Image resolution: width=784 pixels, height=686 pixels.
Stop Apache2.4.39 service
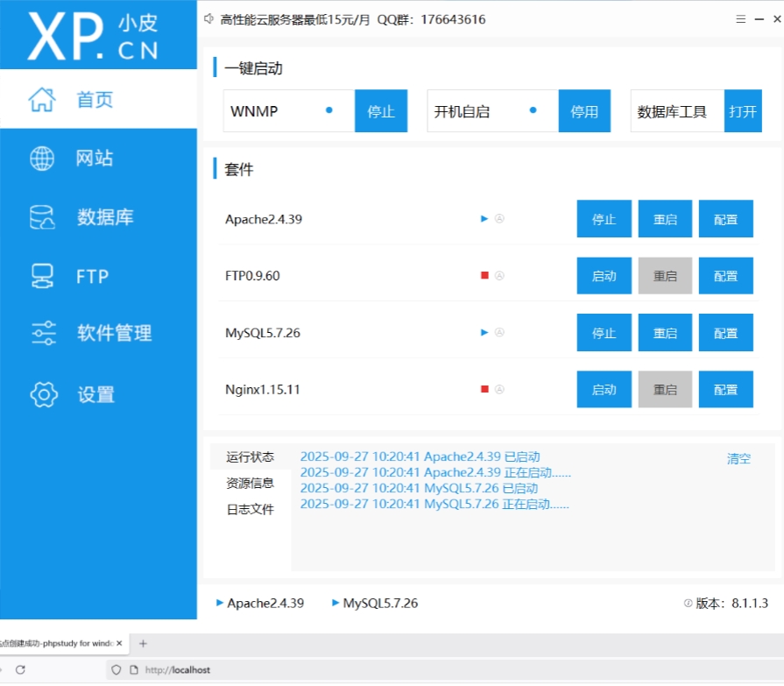pos(604,219)
